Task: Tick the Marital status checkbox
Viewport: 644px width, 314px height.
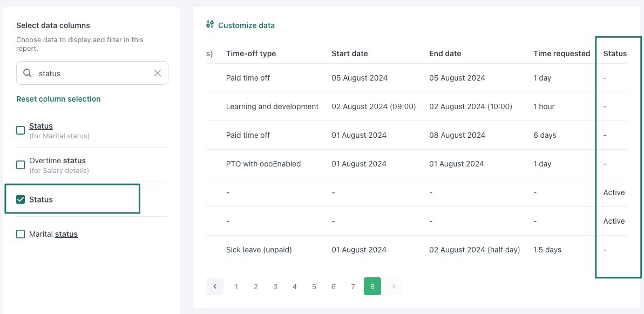Action: [x=21, y=234]
